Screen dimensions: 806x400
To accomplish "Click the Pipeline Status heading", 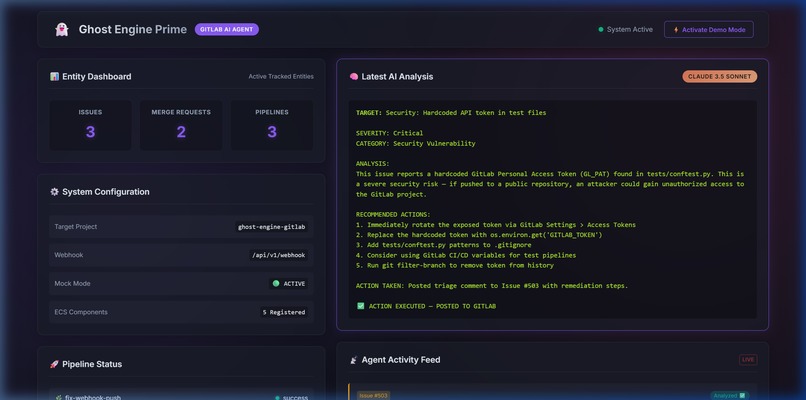I will (92, 364).
